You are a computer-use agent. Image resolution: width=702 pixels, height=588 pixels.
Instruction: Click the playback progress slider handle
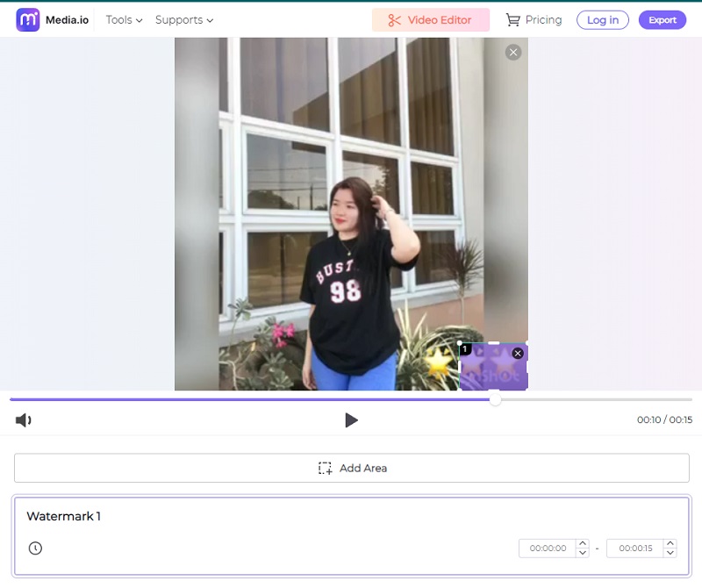point(495,400)
